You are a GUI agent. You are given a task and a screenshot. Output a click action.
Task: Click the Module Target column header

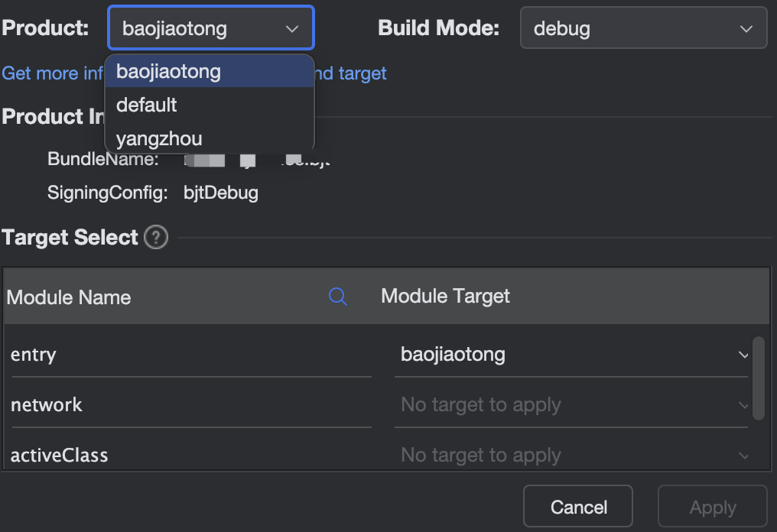(445, 297)
